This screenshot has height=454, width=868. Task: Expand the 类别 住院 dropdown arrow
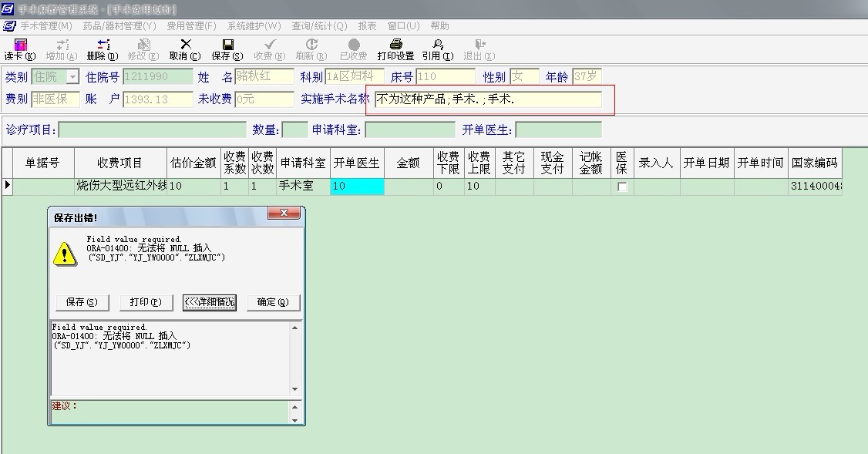point(72,76)
